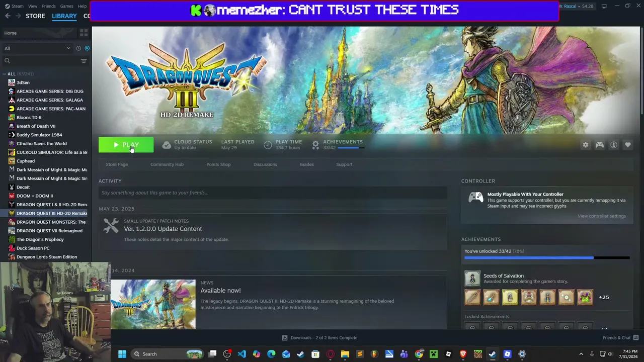Go back with the navigation back arrow
Image resolution: width=644 pixels, height=362 pixels.
[8, 16]
